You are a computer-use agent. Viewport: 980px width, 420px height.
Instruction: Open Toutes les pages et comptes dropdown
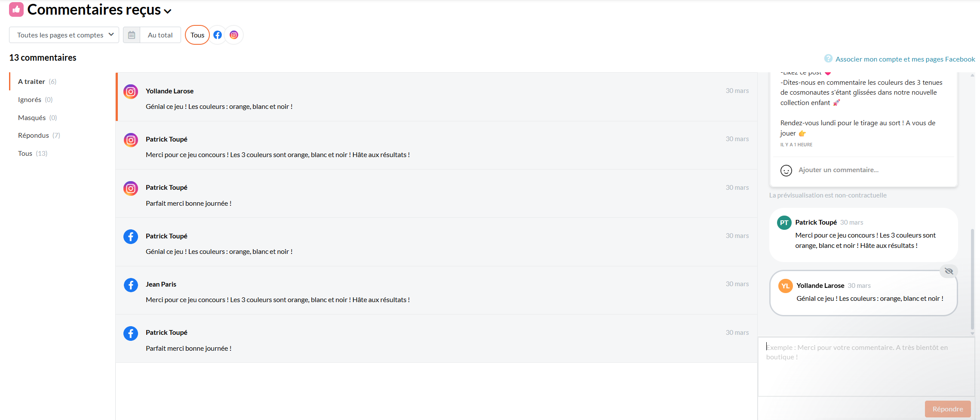point(64,35)
